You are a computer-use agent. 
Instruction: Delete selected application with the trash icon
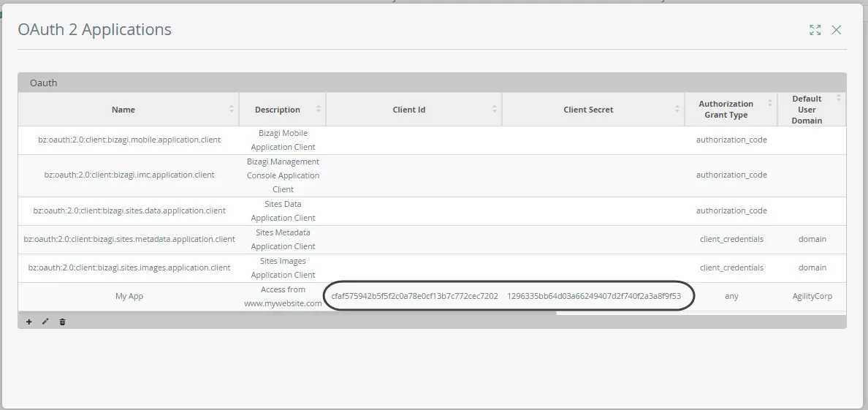(x=63, y=322)
